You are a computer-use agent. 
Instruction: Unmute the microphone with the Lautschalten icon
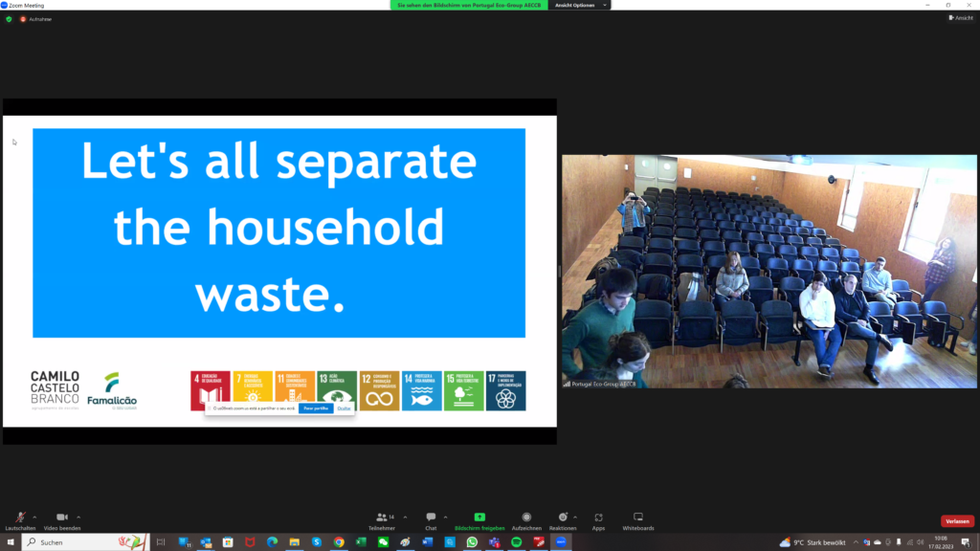pos(20,518)
